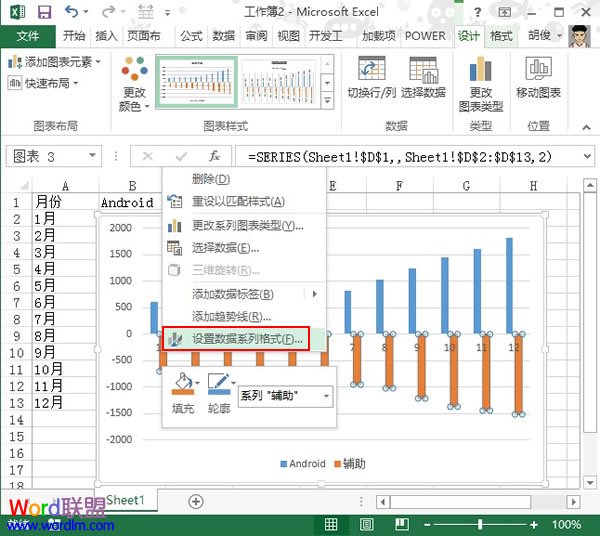Image resolution: width=600 pixels, height=536 pixels.
Task: Click the Redo arrow icon
Action: (x=109, y=12)
